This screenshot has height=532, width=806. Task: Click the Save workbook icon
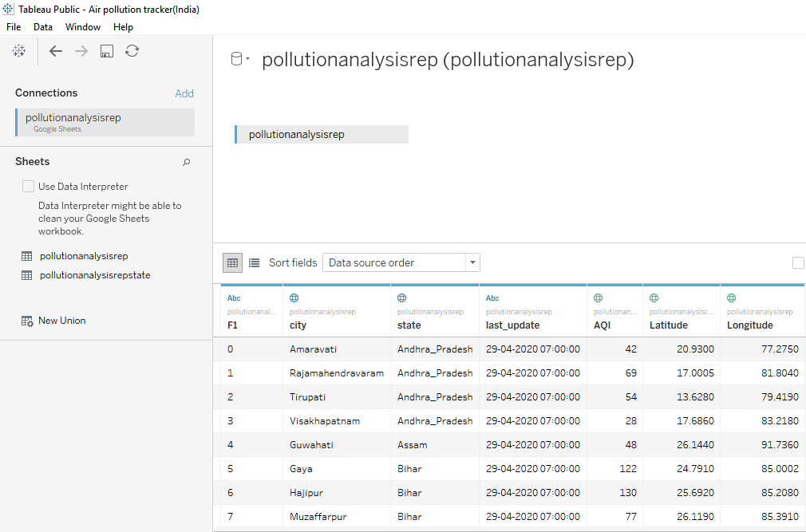pyautogui.click(x=106, y=50)
